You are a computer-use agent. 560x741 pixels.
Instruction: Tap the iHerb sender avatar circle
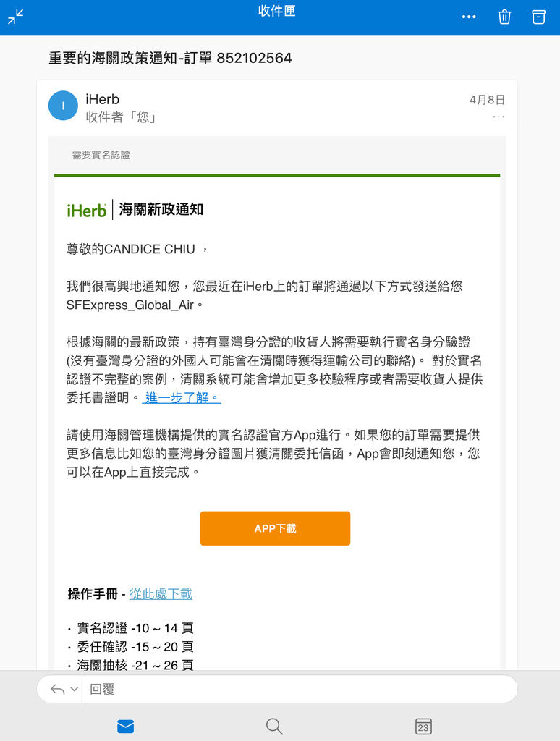click(63, 106)
